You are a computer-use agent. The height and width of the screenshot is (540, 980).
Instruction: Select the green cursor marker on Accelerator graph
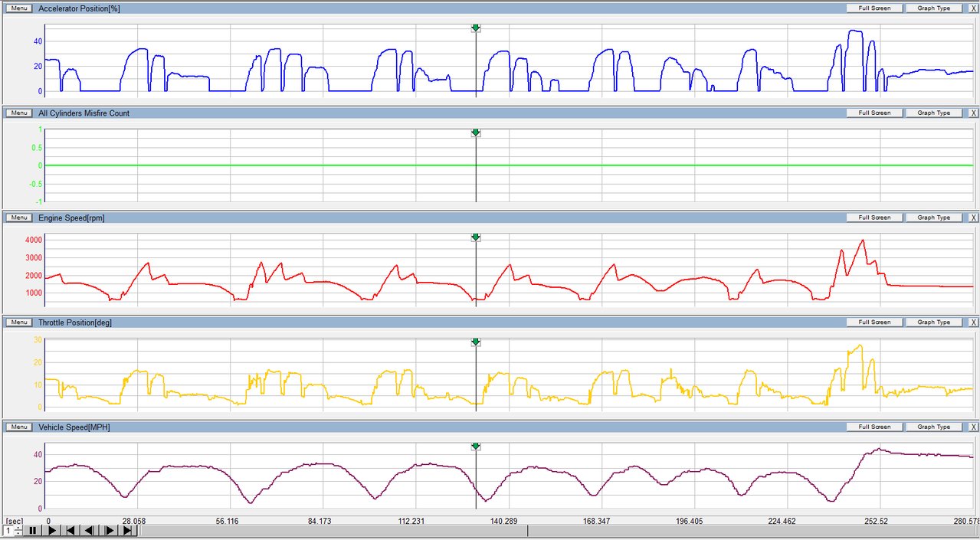click(x=476, y=28)
